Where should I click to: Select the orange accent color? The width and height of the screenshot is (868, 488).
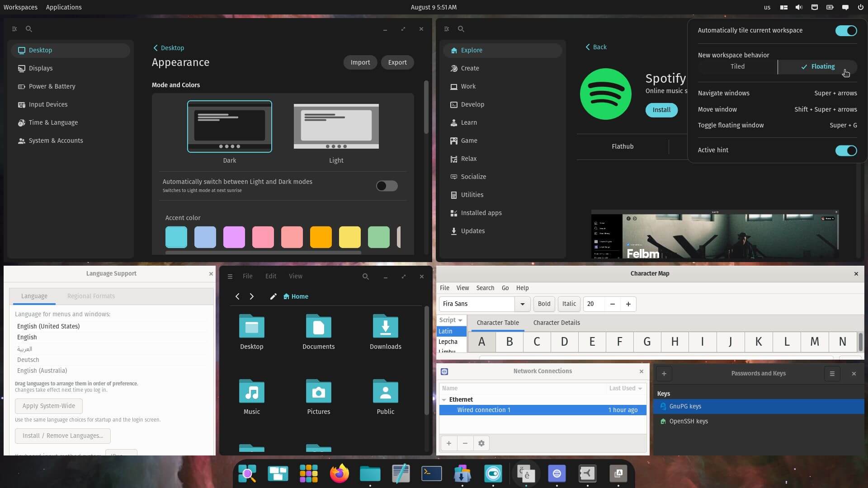pyautogui.click(x=321, y=237)
